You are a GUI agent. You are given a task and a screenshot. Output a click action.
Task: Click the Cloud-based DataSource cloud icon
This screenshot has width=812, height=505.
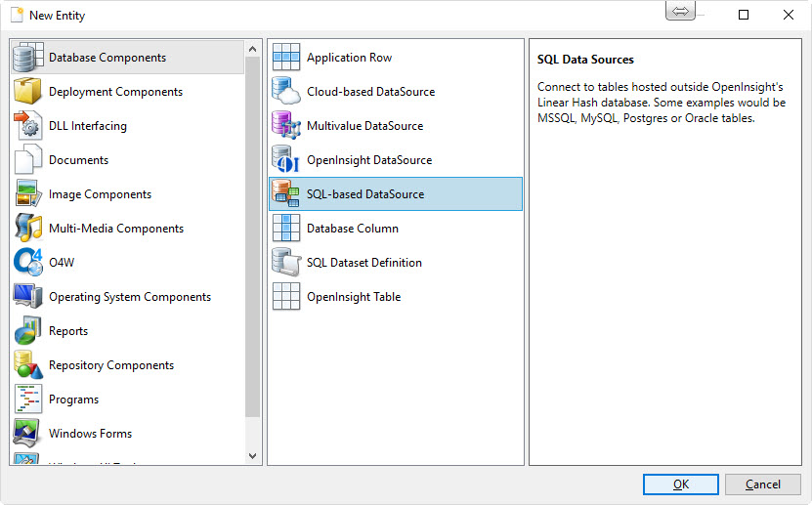coord(286,91)
